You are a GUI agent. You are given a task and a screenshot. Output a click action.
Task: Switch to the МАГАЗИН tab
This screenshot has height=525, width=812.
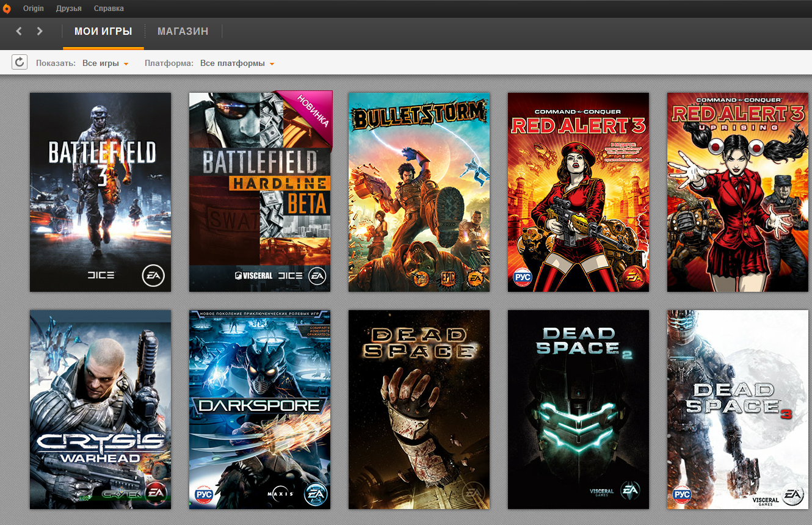pyautogui.click(x=183, y=32)
